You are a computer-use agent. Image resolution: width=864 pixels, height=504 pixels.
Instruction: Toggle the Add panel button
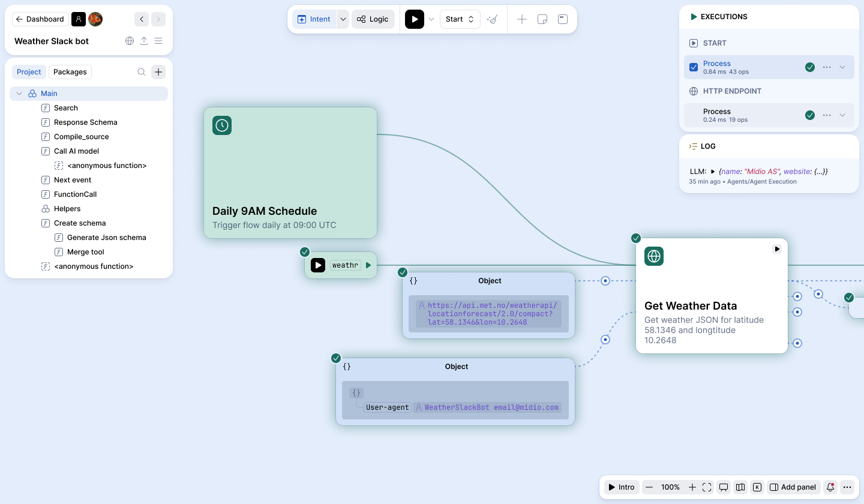793,487
